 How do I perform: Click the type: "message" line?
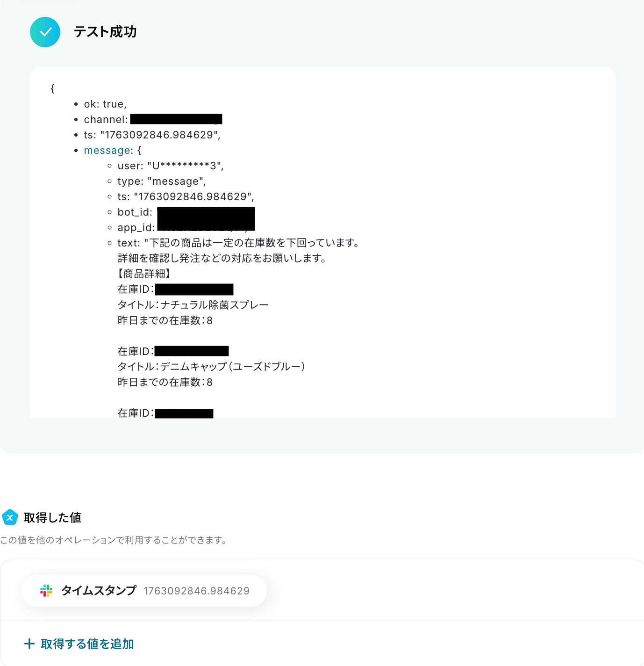(x=162, y=181)
